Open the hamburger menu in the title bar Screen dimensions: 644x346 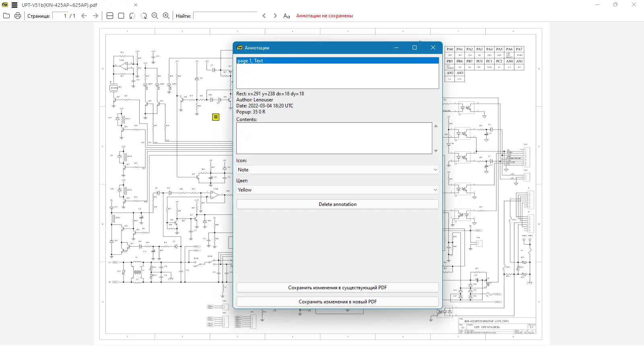pos(14,5)
